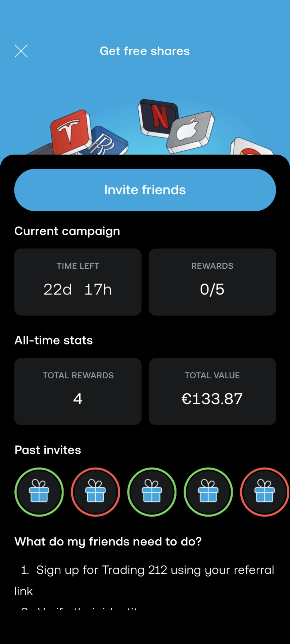
Task: Tap the Invite friends button
Action: pos(145,190)
